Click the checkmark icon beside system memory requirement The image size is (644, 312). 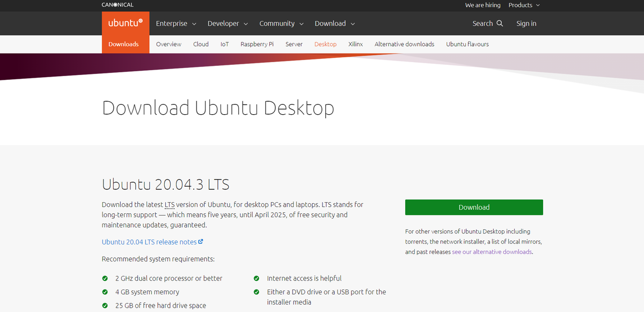(105, 292)
